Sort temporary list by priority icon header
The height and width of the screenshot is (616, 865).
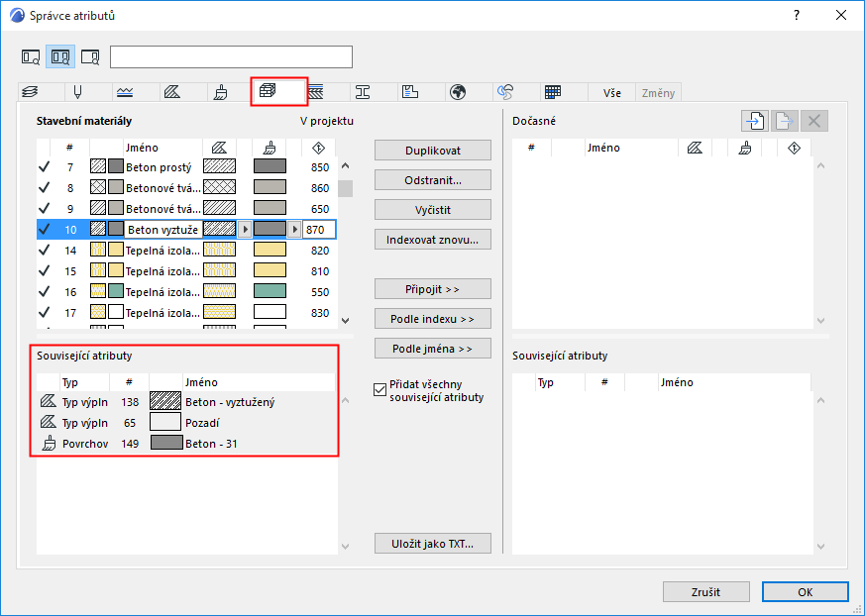794,148
